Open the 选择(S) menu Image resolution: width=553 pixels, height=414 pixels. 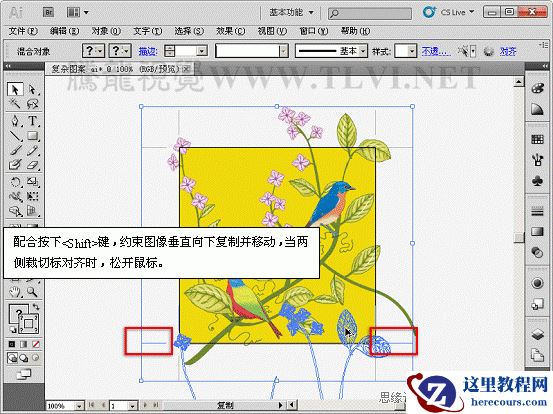click(189, 31)
